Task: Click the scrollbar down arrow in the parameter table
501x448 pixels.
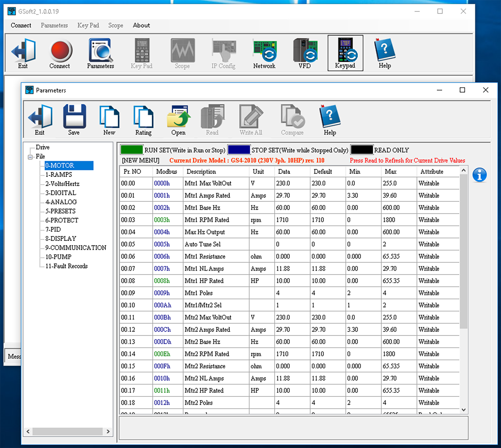Action: pos(463,410)
